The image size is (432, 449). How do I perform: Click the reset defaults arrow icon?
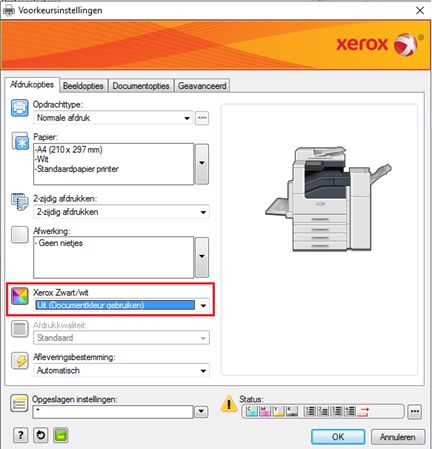pyautogui.click(x=41, y=435)
